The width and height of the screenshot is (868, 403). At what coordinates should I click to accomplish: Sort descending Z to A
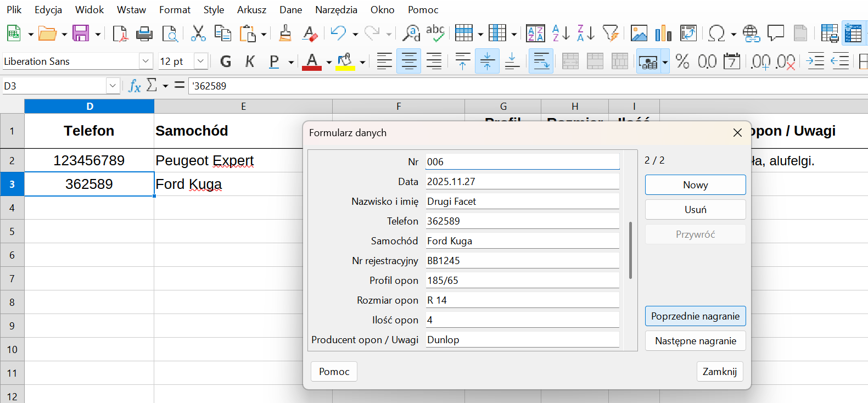tap(586, 33)
